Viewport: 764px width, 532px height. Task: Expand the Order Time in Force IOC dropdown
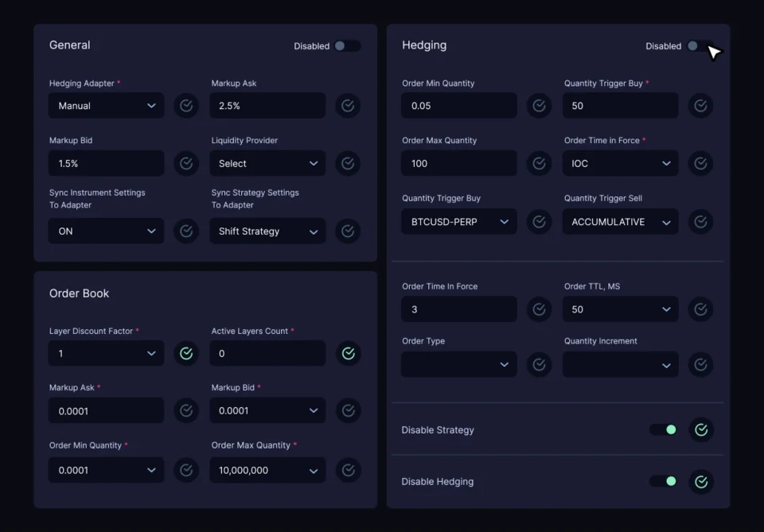tap(620, 164)
